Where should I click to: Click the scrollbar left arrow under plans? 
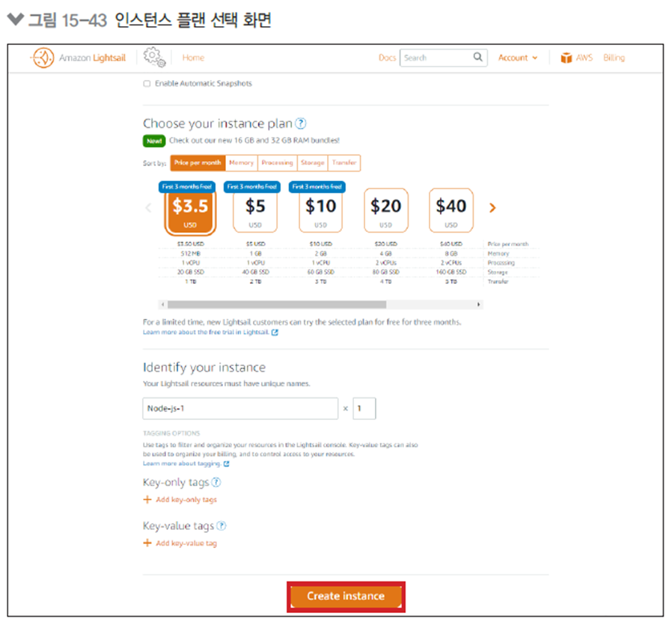click(x=163, y=305)
